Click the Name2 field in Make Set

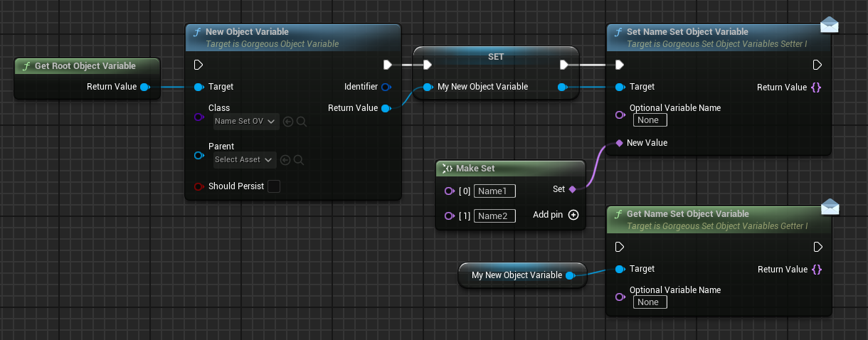click(x=495, y=216)
